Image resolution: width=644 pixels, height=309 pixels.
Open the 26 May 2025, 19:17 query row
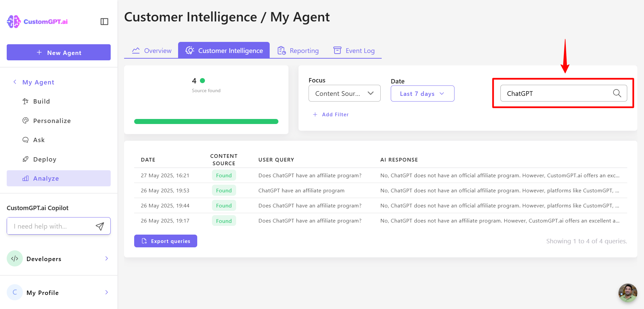click(x=381, y=221)
